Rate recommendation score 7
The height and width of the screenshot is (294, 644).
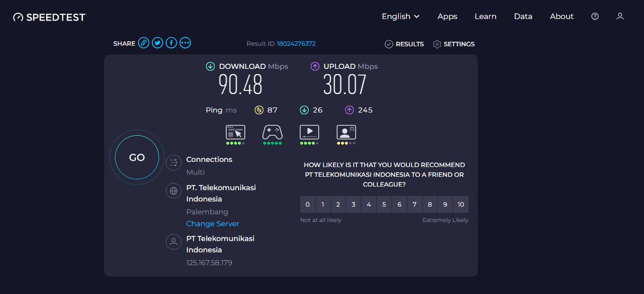point(415,204)
